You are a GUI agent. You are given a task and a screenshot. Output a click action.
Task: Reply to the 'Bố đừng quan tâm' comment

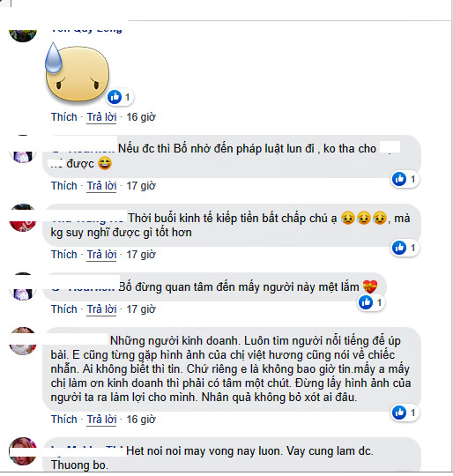coord(101,309)
